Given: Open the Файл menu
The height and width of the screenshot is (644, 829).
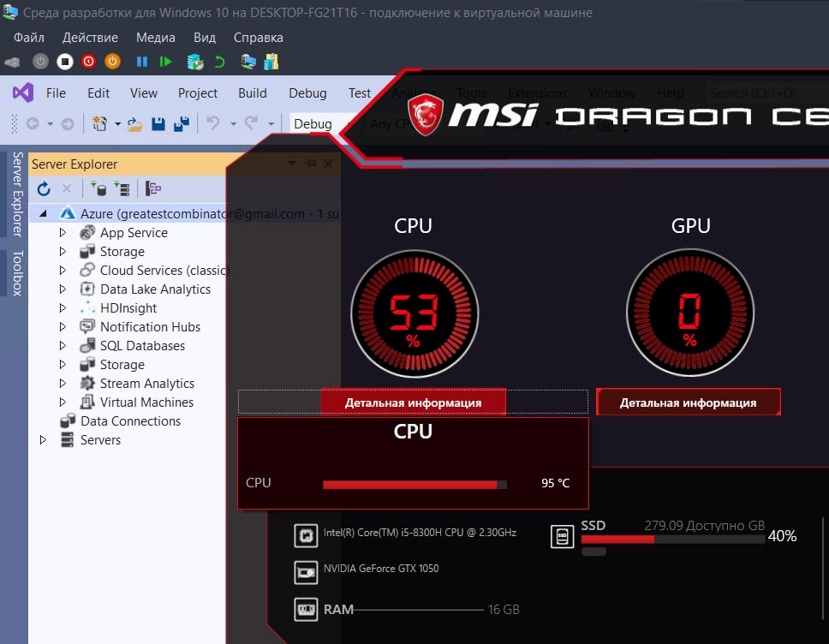Looking at the screenshot, I should [29, 38].
